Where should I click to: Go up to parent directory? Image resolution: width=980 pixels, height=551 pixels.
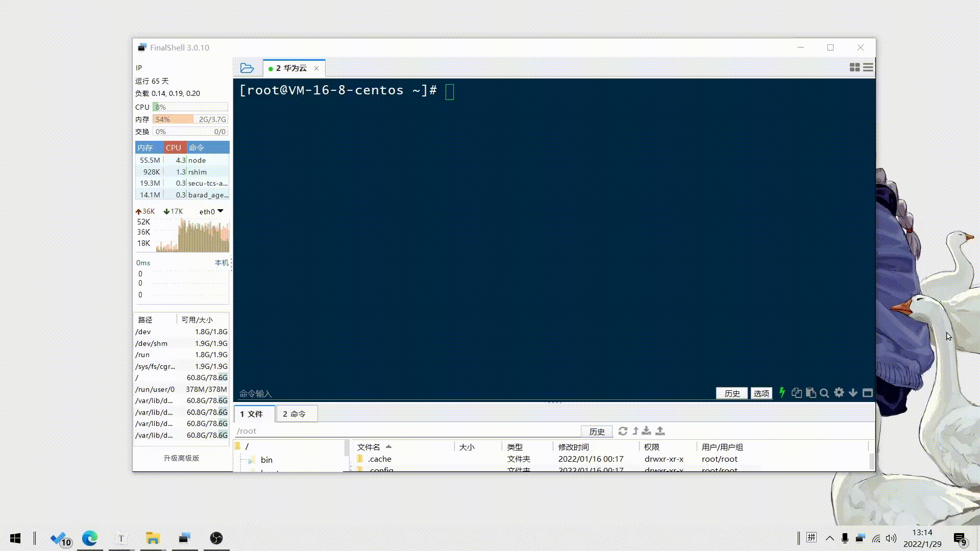tap(635, 431)
